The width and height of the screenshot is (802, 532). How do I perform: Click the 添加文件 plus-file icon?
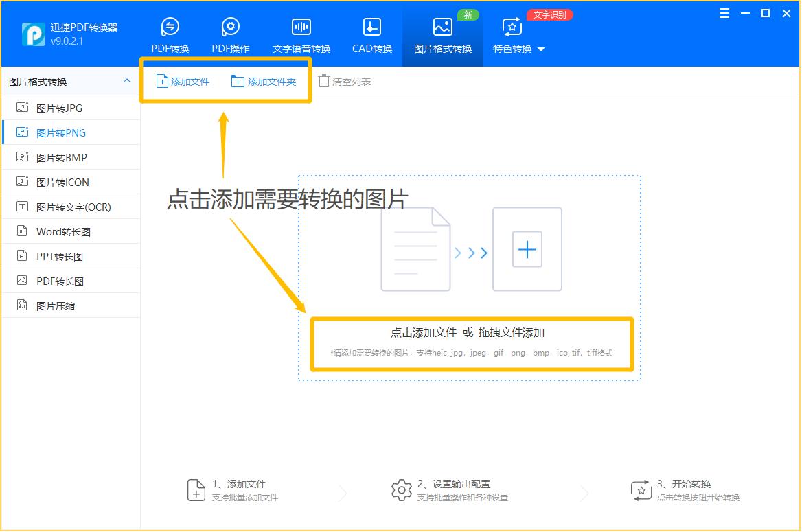162,81
